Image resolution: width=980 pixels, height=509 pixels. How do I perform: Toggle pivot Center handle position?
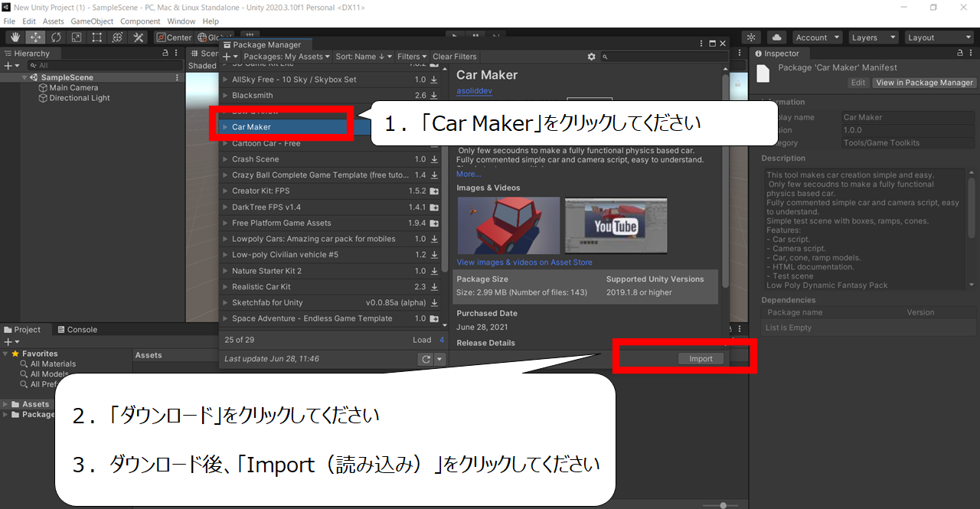[x=174, y=38]
